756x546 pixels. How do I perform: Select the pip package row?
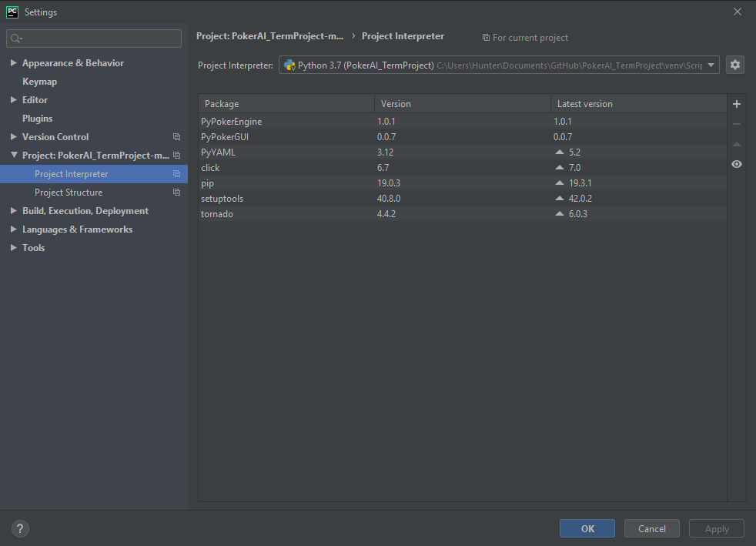(463, 183)
